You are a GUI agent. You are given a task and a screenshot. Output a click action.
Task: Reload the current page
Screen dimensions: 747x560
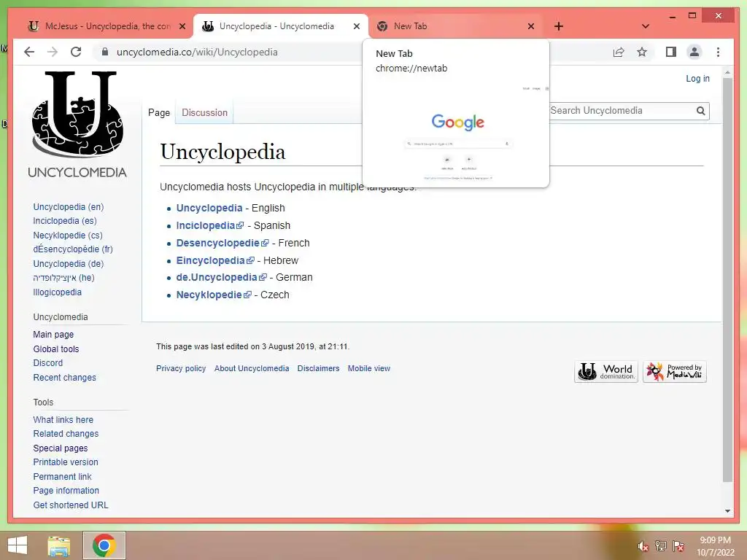pyautogui.click(x=76, y=52)
